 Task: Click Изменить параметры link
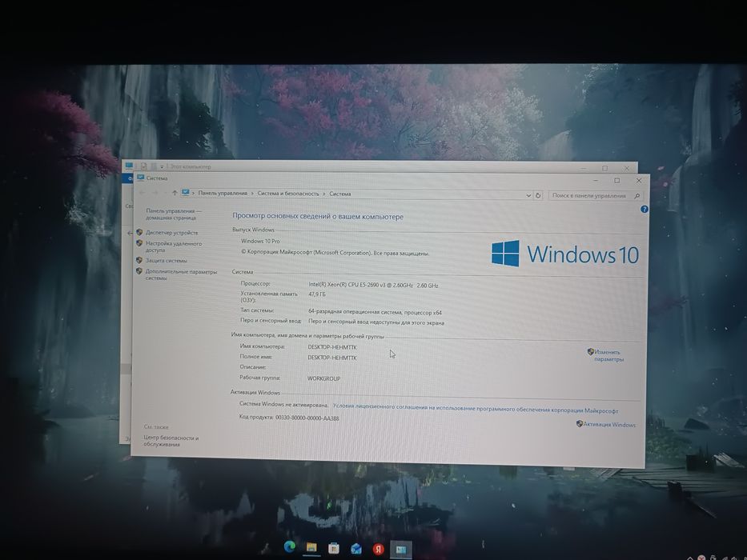click(608, 356)
